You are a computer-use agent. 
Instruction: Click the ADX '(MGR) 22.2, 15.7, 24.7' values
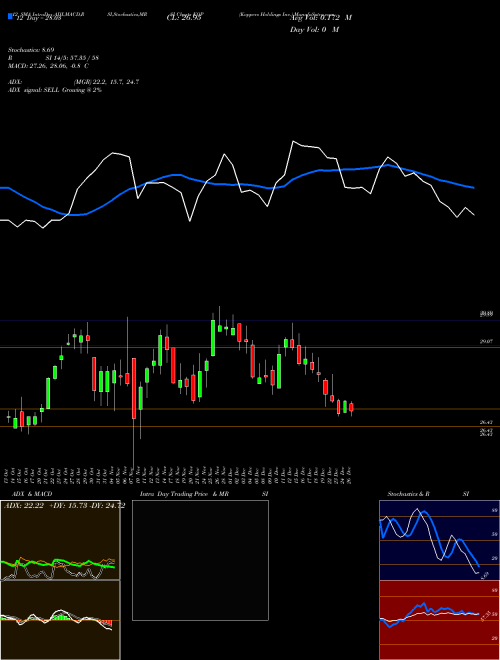click(x=106, y=82)
